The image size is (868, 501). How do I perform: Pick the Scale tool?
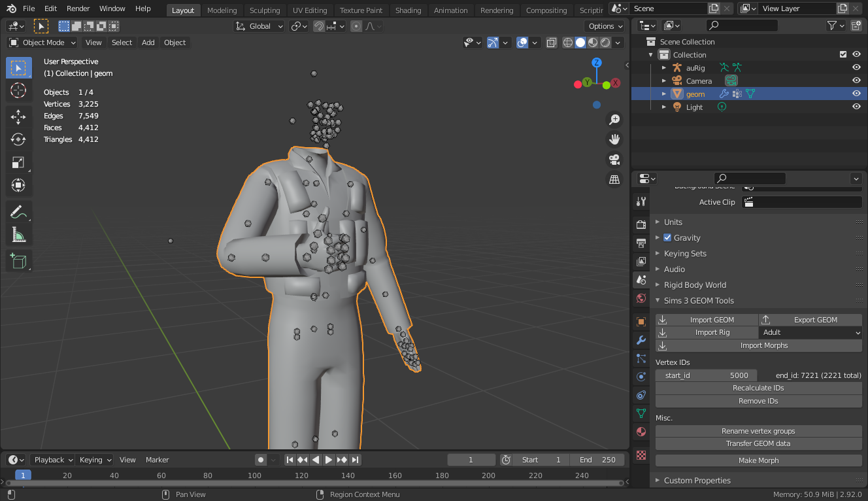click(x=19, y=163)
